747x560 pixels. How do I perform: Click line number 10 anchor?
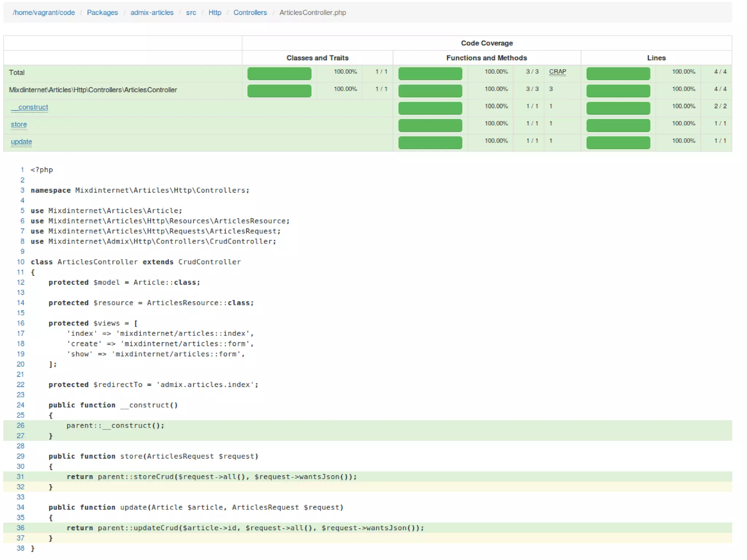click(20, 262)
